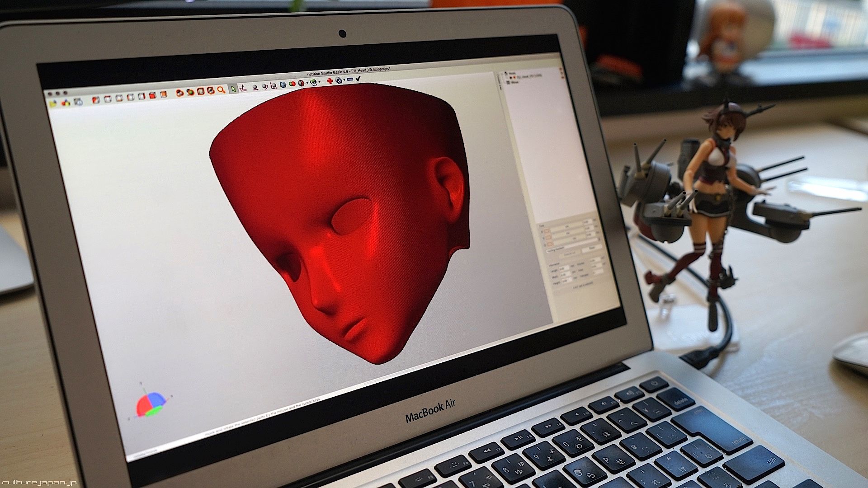
Task: Switch view using the solid red cube
Action: tap(152, 95)
